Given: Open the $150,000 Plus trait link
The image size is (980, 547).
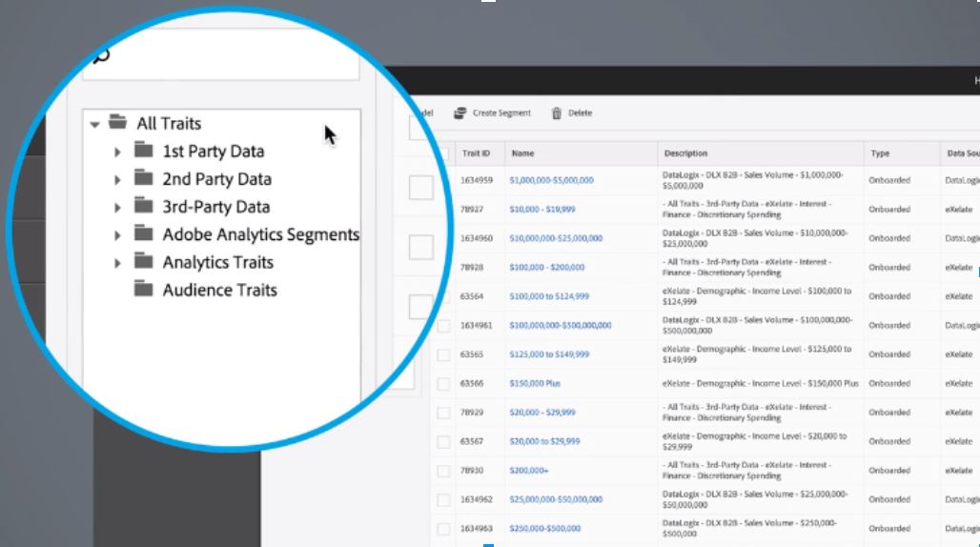Looking at the screenshot, I should tap(535, 383).
